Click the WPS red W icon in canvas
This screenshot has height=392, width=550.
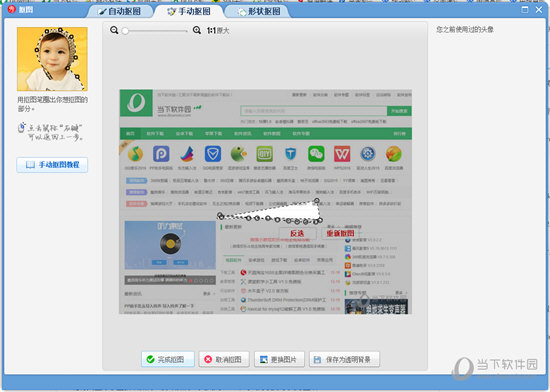[342, 154]
